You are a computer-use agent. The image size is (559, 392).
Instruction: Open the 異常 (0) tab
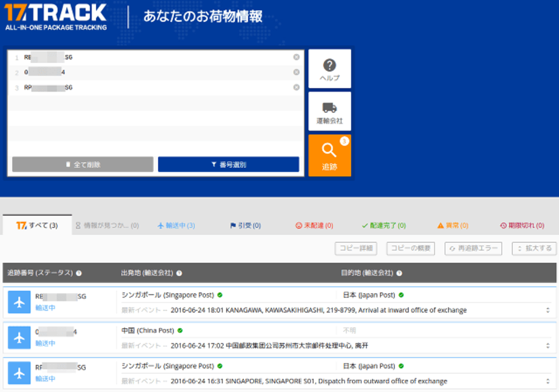pyautogui.click(x=453, y=225)
